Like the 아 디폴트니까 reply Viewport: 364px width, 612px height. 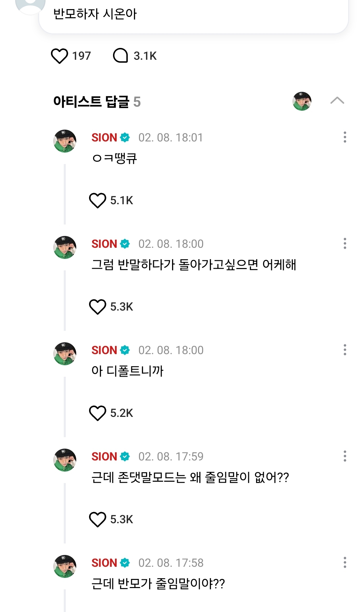click(x=97, y=413)
